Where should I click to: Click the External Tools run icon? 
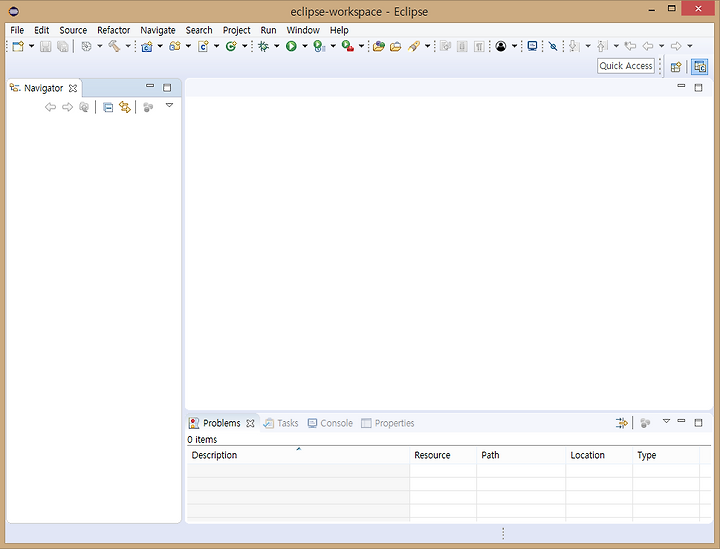348,46
